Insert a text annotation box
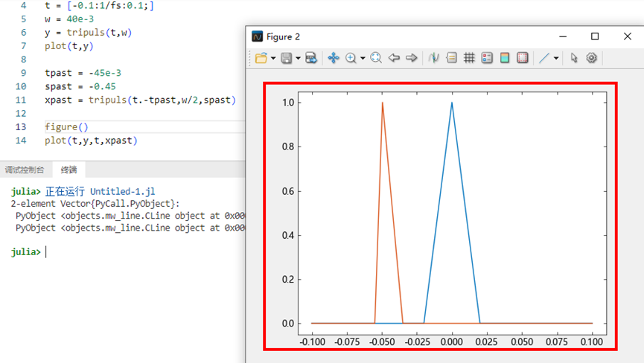644x363 pixels. [x=451, y=58]
